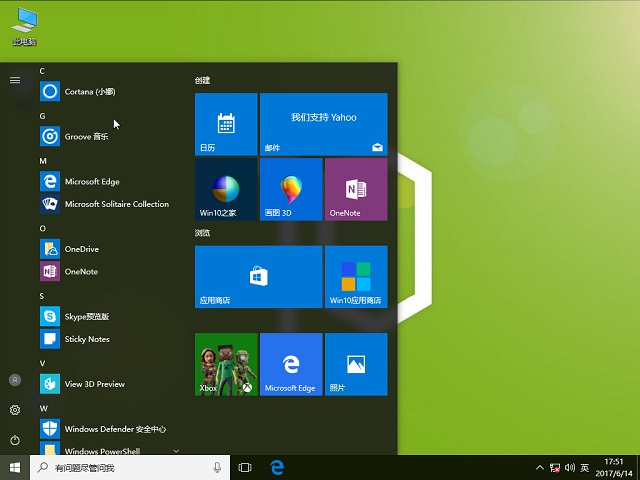Open Cortana app from the list

(109, 91)
